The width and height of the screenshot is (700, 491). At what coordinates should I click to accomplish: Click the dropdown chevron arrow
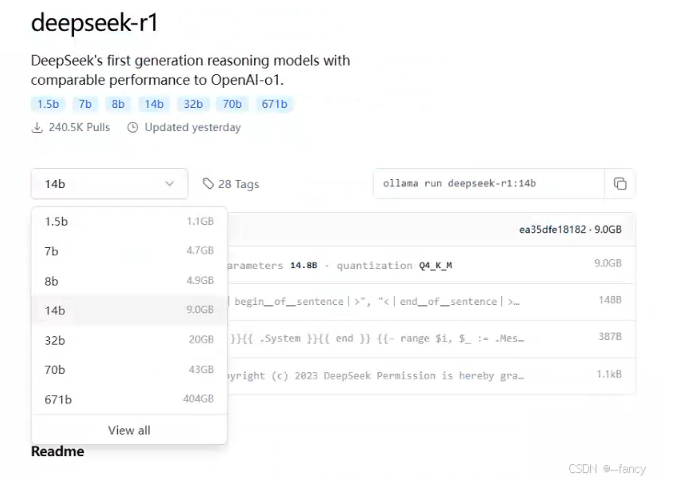(x=169, y=184)
